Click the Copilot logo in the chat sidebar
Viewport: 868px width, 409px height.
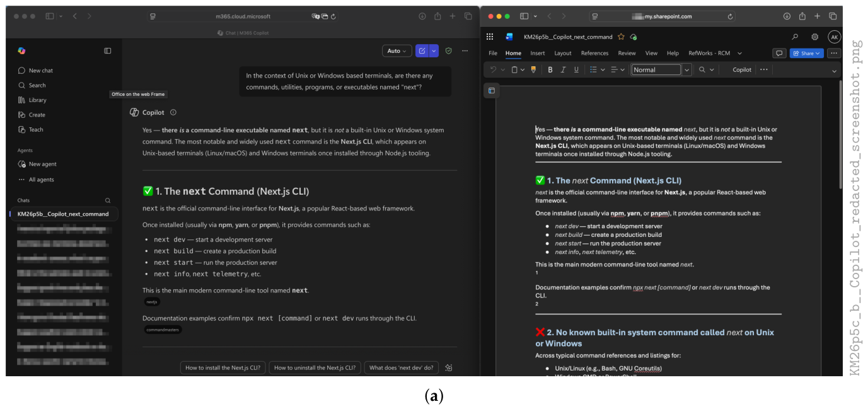pos(21,51)
